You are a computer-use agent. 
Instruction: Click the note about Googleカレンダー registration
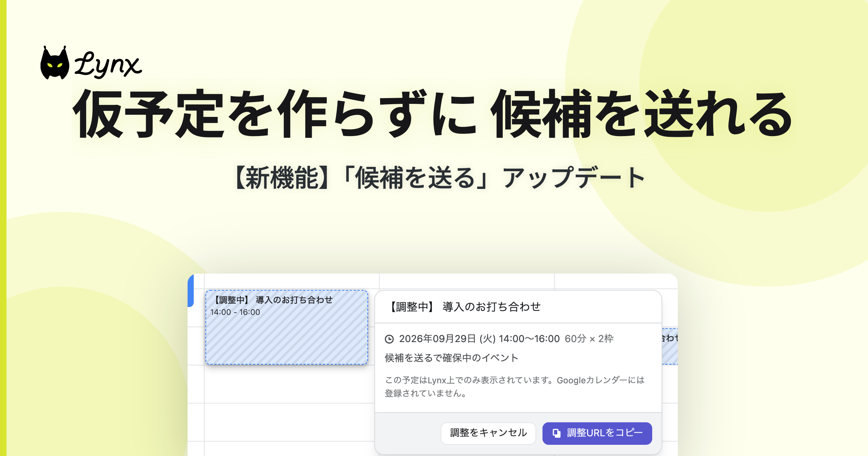point(515,387)
